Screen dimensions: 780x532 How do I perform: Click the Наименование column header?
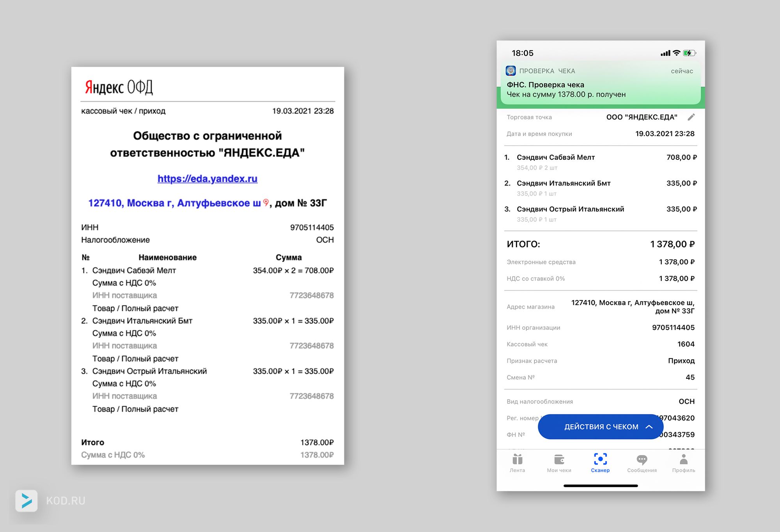click(x=168, y=257)
